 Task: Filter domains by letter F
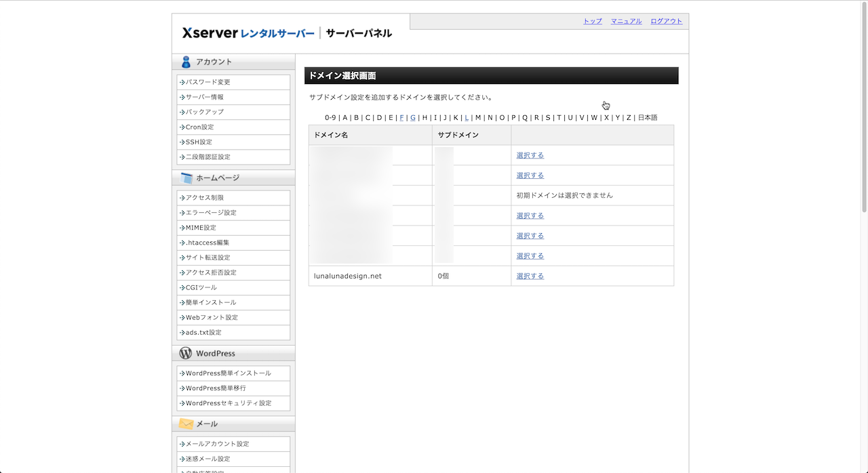coord(401,118)
